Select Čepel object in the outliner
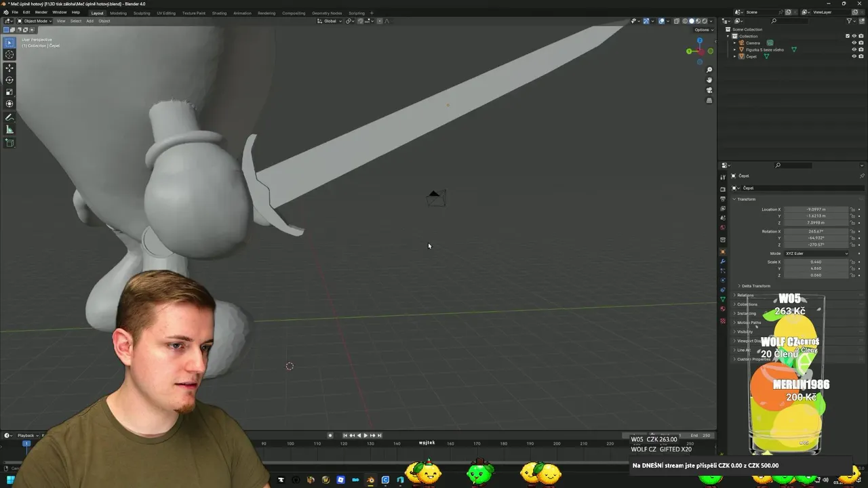868x488 pixels. [751, 56]
